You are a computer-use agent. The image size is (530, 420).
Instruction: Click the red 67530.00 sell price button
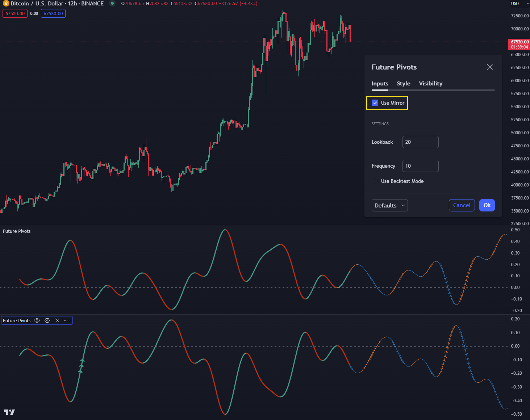click(15, 14)
